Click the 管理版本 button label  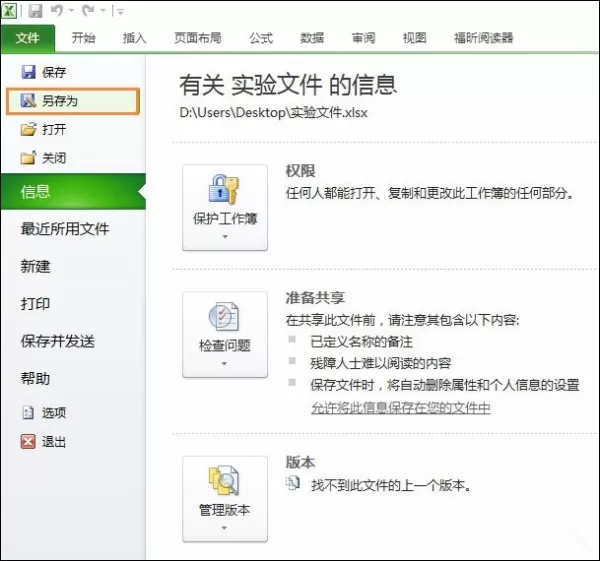tap(225, 510)
